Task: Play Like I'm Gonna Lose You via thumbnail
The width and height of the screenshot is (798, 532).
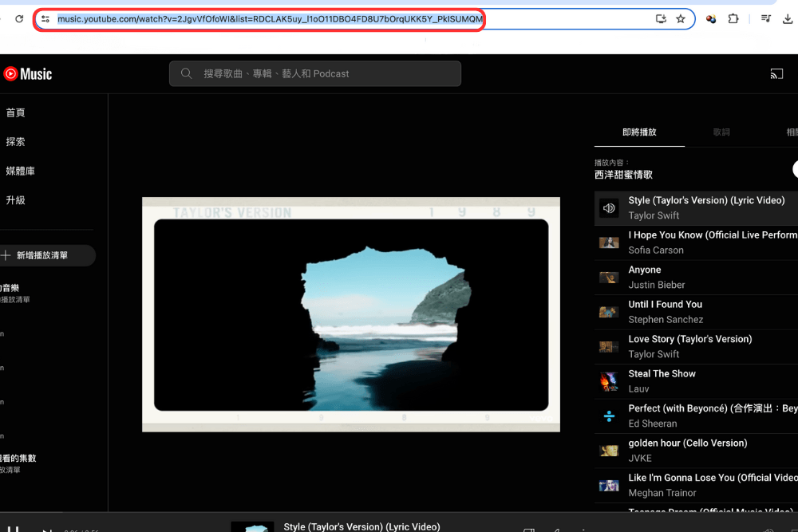Action: pos(609,485)
